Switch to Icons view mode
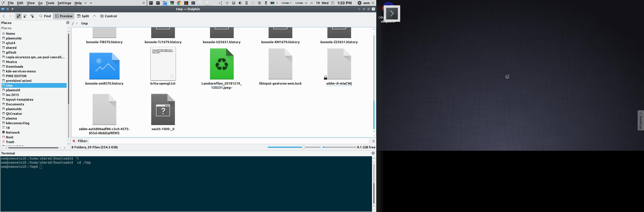The image size is (644, 212). click(x=18, y=16)
